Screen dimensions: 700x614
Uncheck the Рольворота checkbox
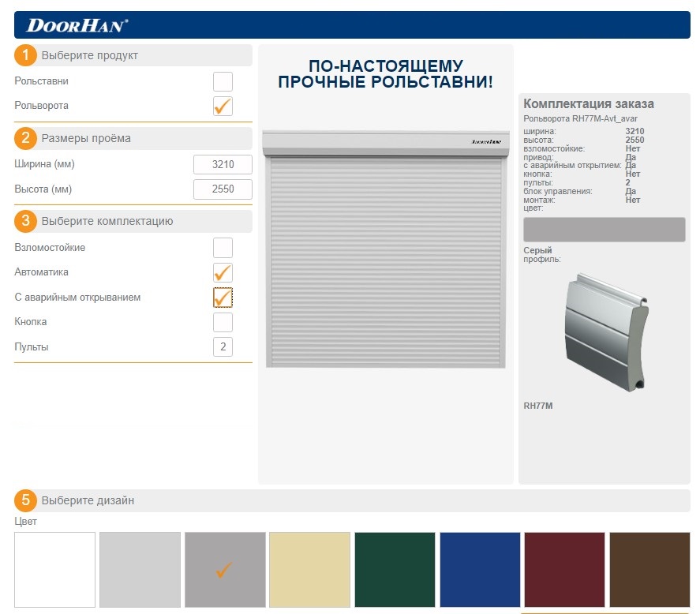click(x=223, y=106)
